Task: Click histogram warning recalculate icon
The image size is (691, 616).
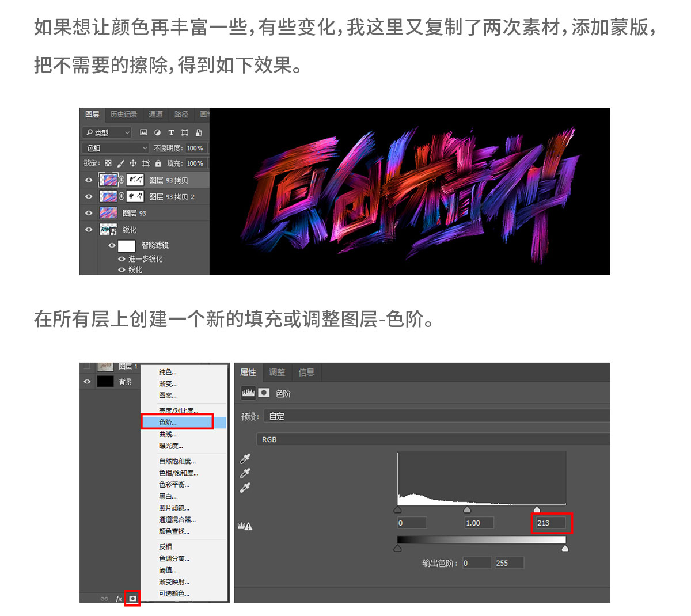Action: tap(245, 526)
